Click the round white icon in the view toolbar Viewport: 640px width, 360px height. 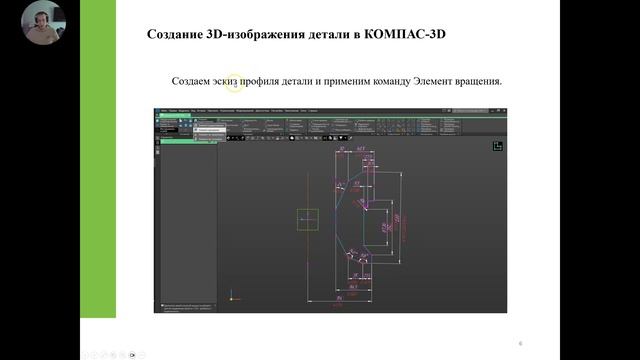tap(292, 138)
